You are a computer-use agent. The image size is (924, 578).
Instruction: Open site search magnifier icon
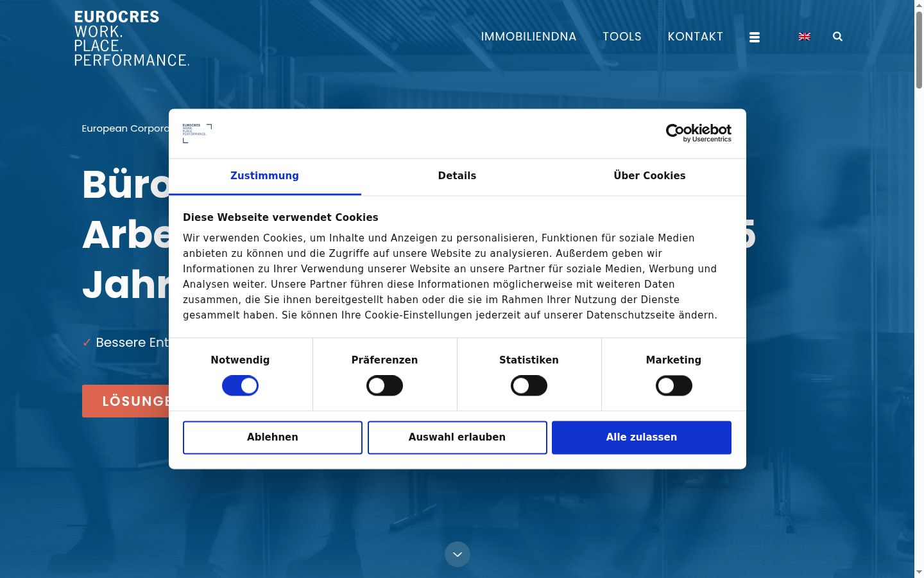837,37
